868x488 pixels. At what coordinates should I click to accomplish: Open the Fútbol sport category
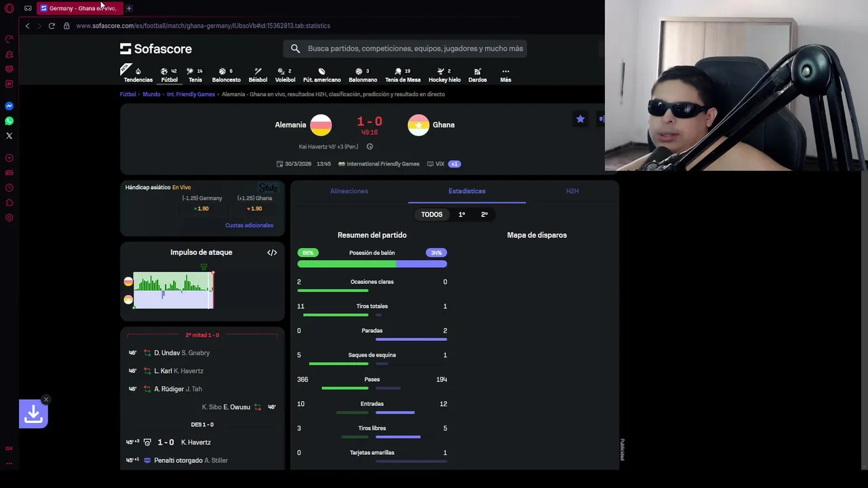tap(169, 75)
